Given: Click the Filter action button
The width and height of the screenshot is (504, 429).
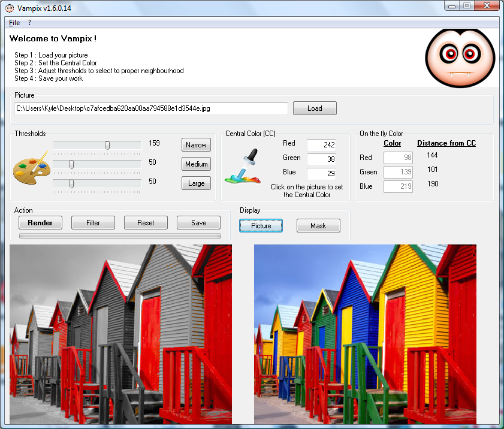Looking at the screenshot, I should pyautogui.click(x=93, y=223).
